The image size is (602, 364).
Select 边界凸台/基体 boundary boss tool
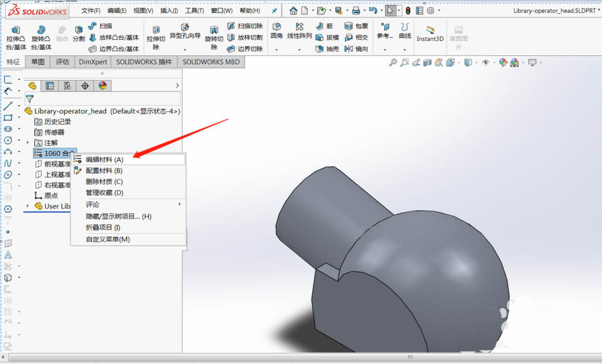click(114, 49)
